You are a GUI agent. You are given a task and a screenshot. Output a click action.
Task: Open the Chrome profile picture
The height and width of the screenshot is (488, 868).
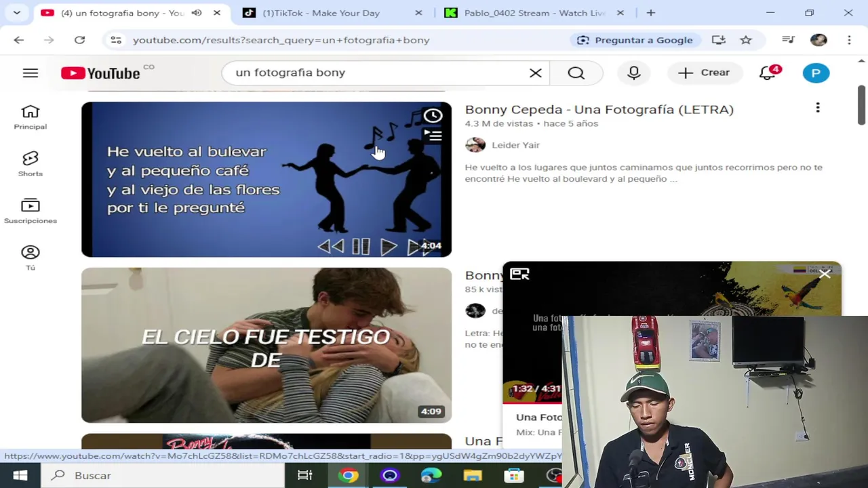coord(818,40)
